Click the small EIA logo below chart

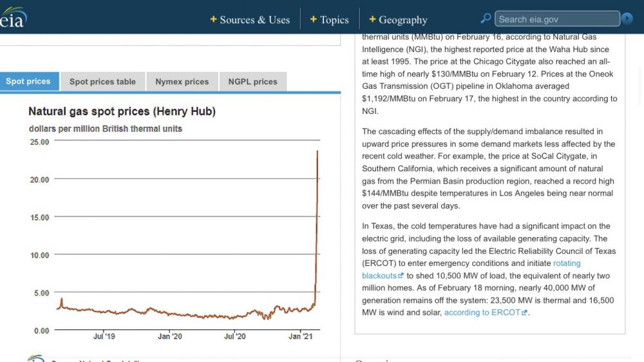pyautogui.click(x=35, y=359)
